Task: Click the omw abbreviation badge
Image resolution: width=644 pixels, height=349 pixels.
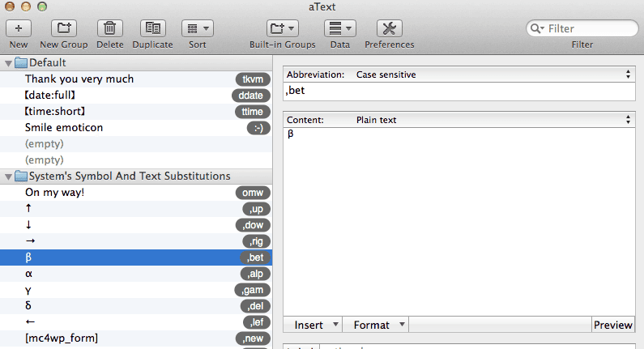Action: (x=253, y=193)
